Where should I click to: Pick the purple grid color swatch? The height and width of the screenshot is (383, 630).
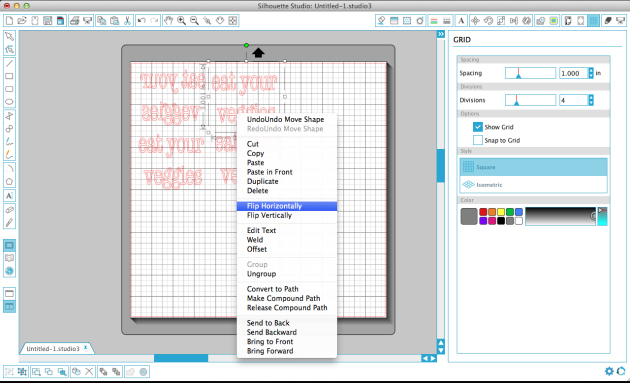[483, 221]
